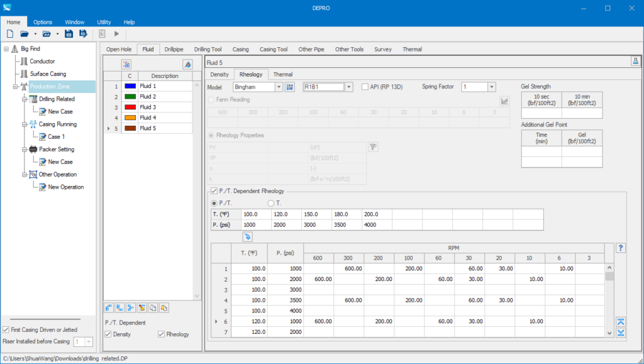Screen dimensions: 644x364
Task: Switch to the Survey tab
Action: coord(383,49)
